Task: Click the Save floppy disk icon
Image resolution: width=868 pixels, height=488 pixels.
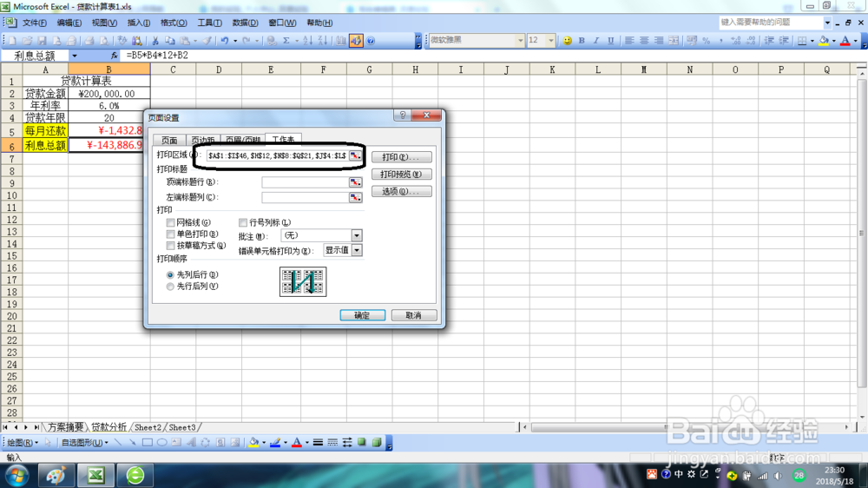Action: 42,41
